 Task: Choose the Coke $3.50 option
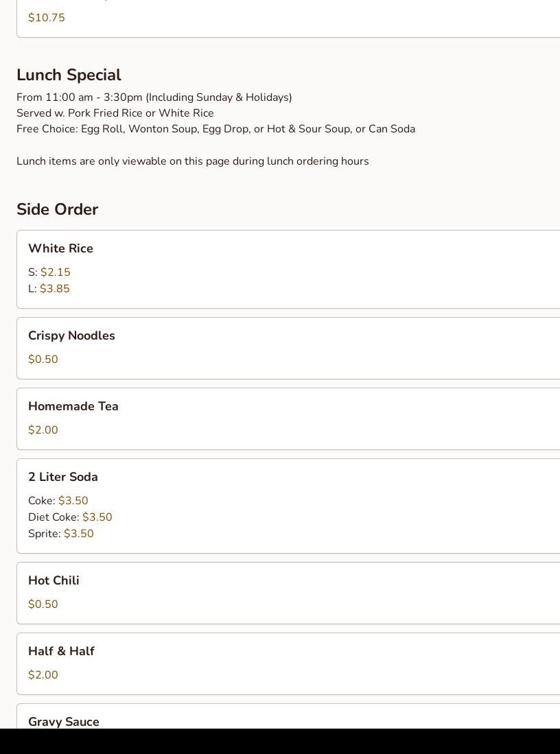tap(58, 501)
